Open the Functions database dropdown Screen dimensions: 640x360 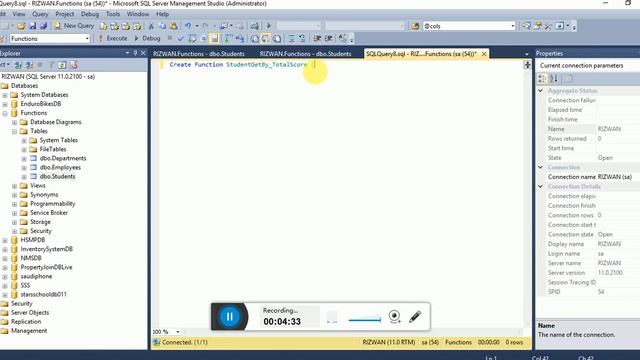pyautogui.click(x=87, y=38)
